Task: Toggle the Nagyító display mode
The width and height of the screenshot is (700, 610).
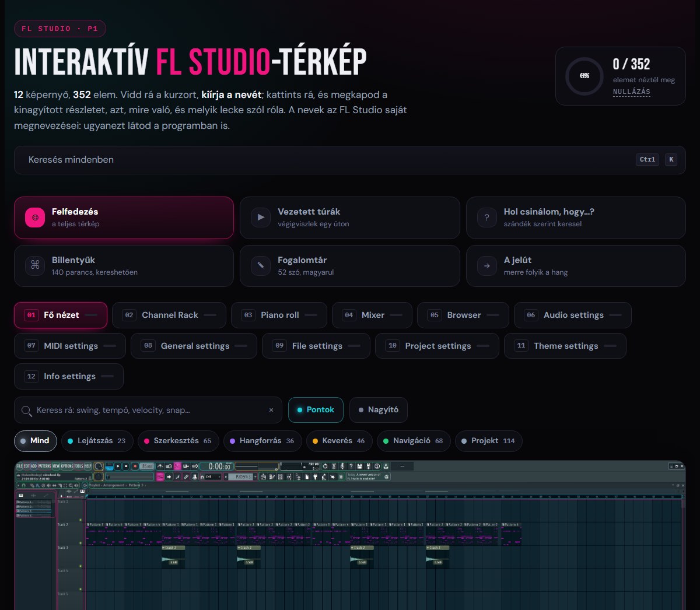Action: pyautogui.click(x=379, y=410)
